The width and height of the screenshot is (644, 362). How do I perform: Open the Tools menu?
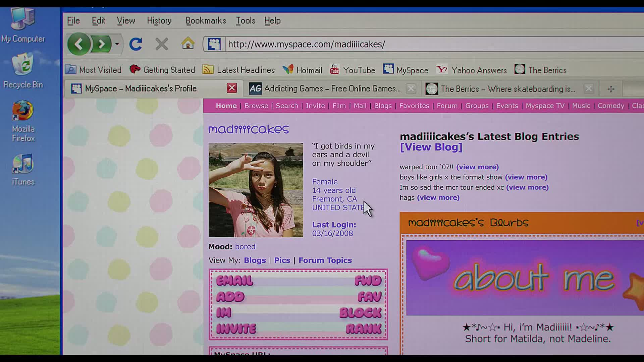[246, 21]
